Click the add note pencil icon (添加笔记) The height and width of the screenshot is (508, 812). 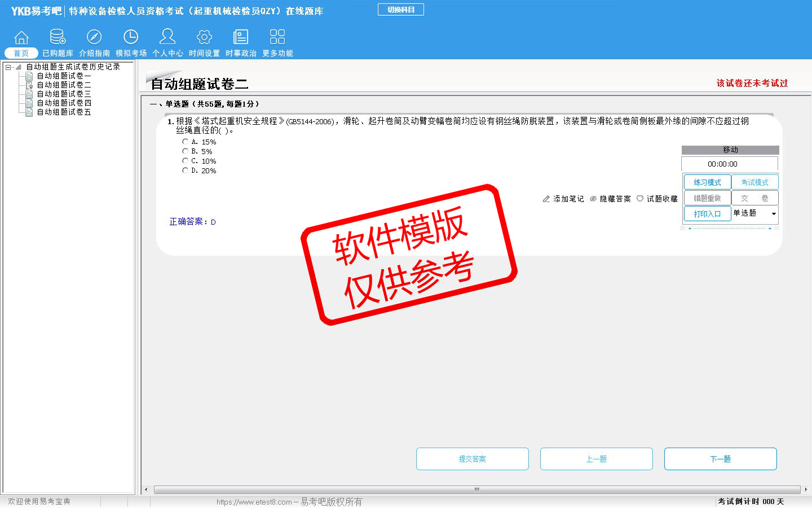point(546,199)
